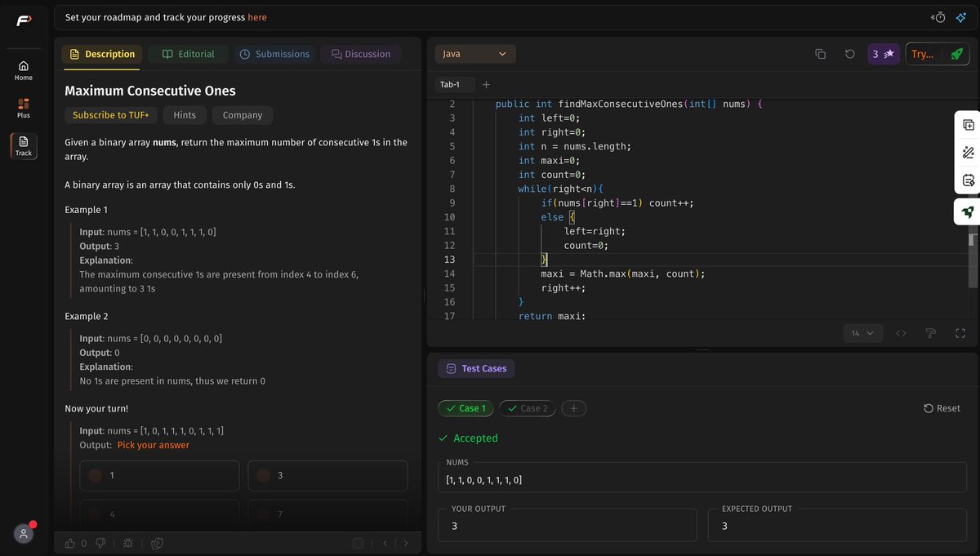Like the problem with thumbs up
The width and height of the screenshot is (980, 556).
click(70, 543)
